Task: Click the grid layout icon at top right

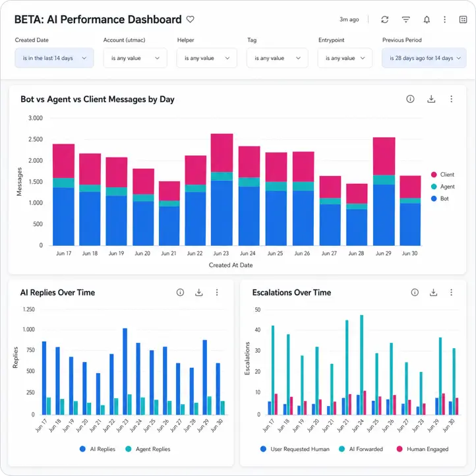Action: pos(463,20)
